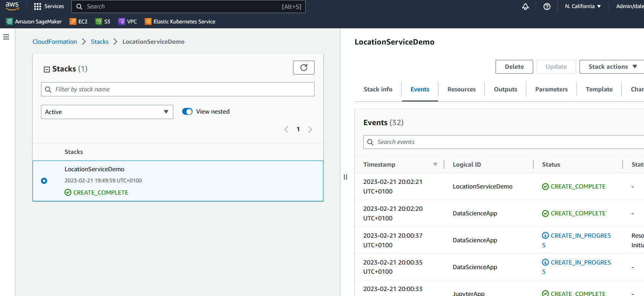
Task: Click the JupyterApp logical ID cell
Action: [469, 293]
